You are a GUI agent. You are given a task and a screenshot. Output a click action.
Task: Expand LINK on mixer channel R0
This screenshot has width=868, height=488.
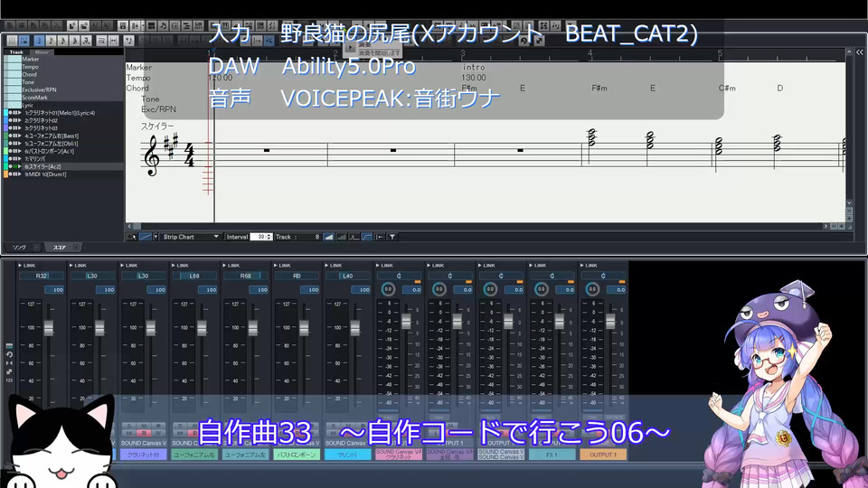click(280, 266)
